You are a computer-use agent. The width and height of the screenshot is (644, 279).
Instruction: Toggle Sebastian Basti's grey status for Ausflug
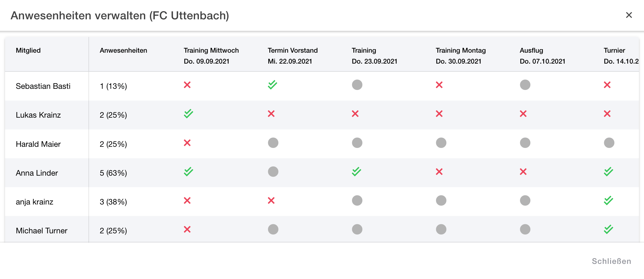525,85
